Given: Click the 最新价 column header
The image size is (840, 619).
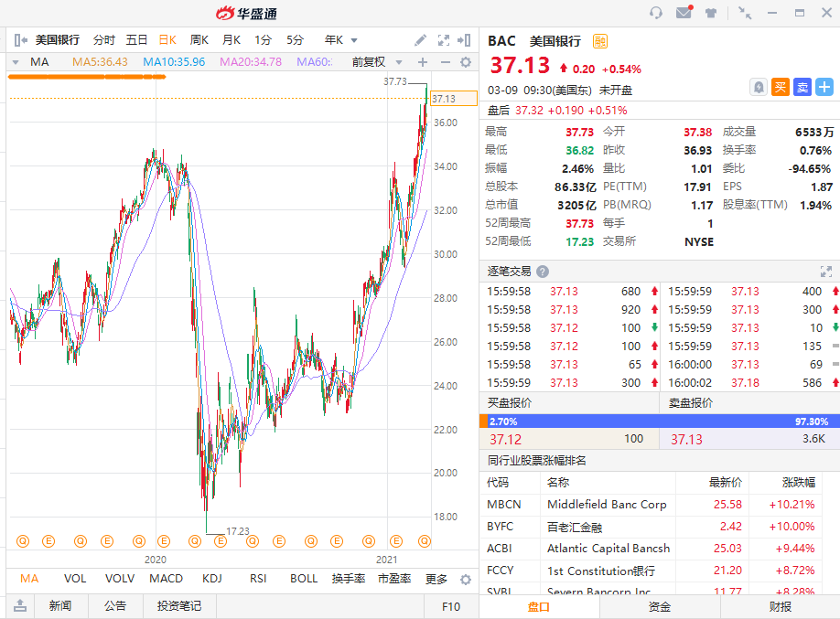Looking at the screenshot, I should (x=726, y=483).
